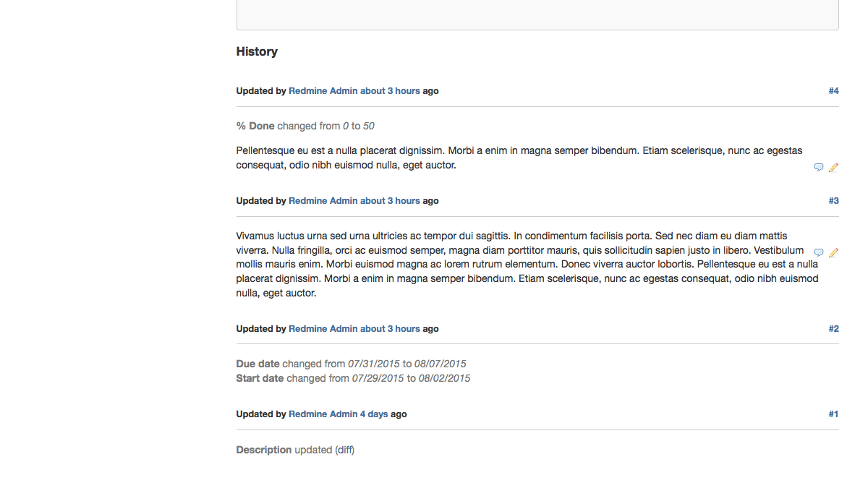868x496 pixels.
Task: View the description diff link
Action: [x=345, y=450]
